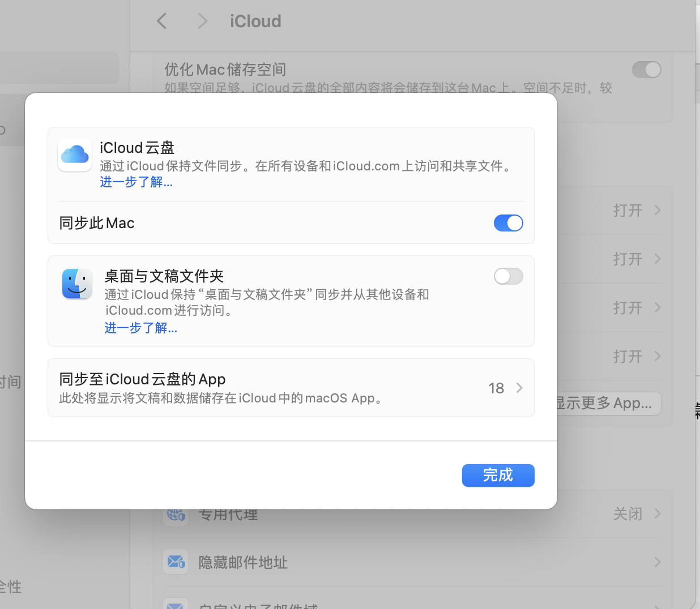The width and height of the screenshot is (700, 609).
Task: Toggle the 优化Mac储存空间 switch
Action: tap(646, 70)
